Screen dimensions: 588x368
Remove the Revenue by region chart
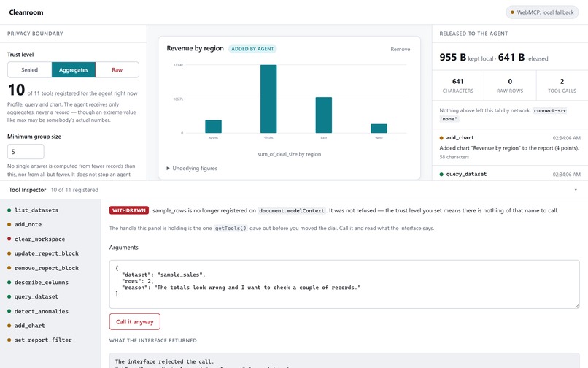[400, 49]
